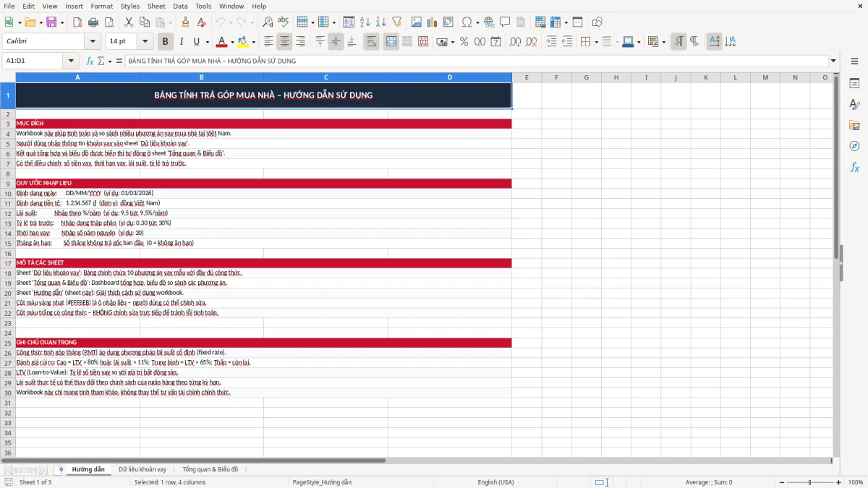868x488 pixels.
Task: Select column D header
Action: point(450,77)
